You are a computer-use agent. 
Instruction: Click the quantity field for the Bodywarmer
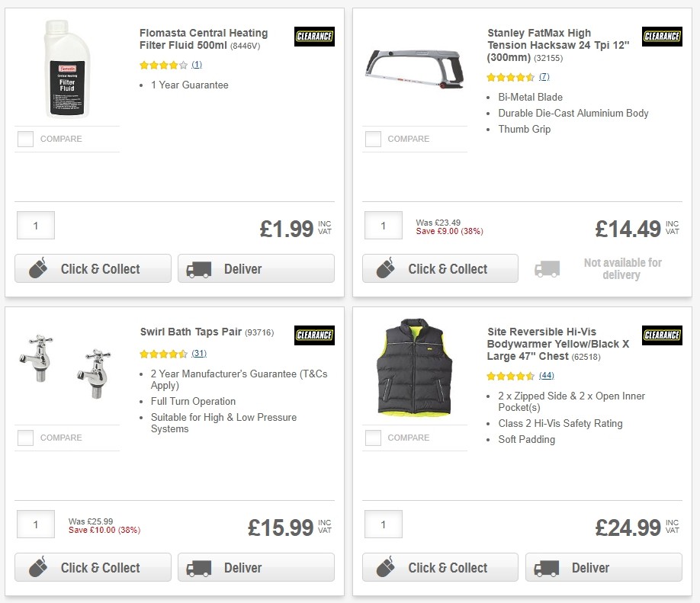pyautogui.click(x=383, y=524)
